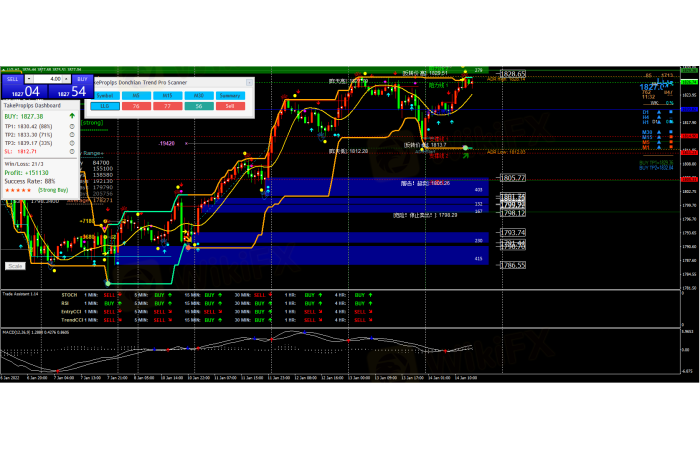Open the M30 column in Trend Scanner
This screenshot has width=700, height=450.
[199, 94]
